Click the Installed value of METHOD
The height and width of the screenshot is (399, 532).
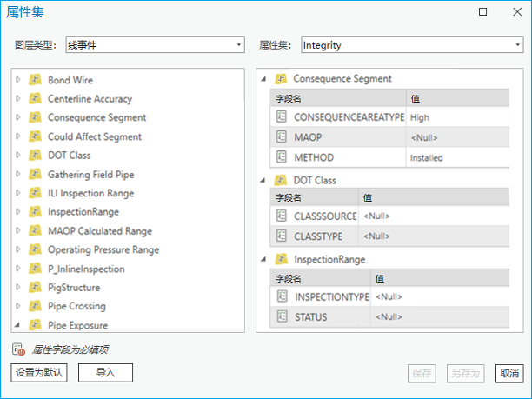[427, 157]
